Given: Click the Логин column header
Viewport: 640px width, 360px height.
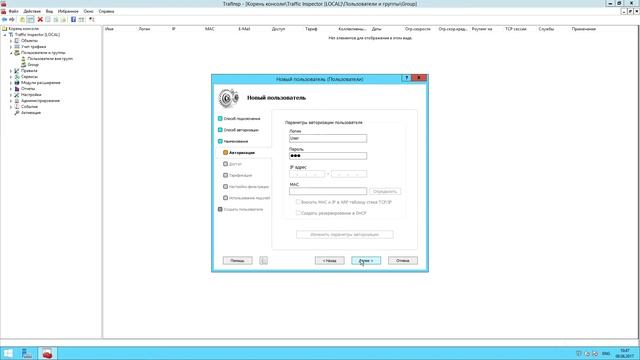Looking at the screenshot, I should 144,29.
